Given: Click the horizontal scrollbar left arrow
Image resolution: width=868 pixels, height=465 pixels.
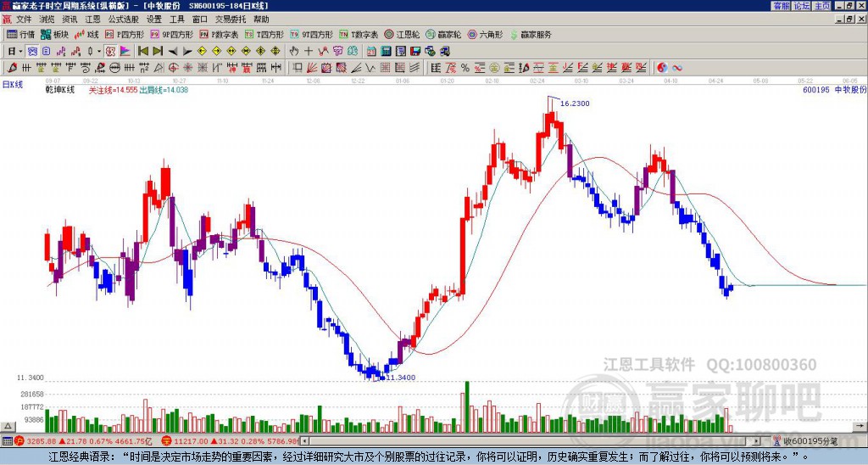Looking at the screenshot, I should [x=304, y=441].
